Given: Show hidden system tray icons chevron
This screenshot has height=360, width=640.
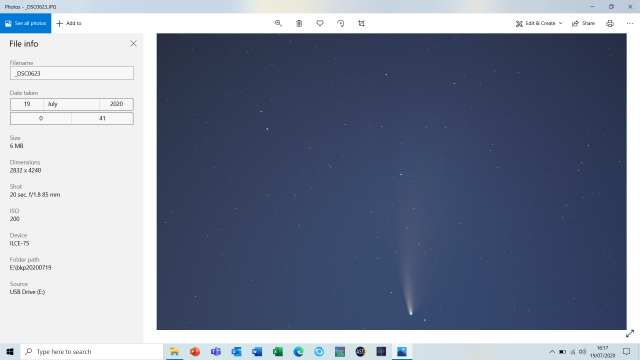Looking at the screenshot, I should point(552,351).
